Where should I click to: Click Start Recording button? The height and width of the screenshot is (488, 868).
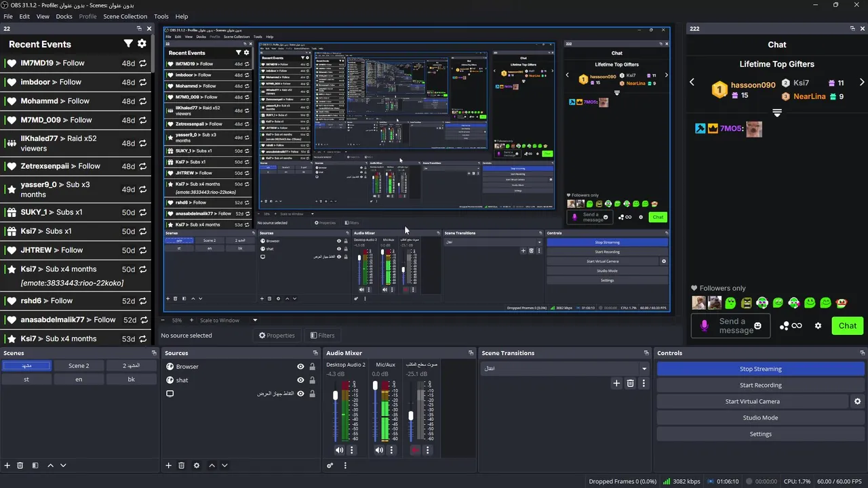click(760, 385)
